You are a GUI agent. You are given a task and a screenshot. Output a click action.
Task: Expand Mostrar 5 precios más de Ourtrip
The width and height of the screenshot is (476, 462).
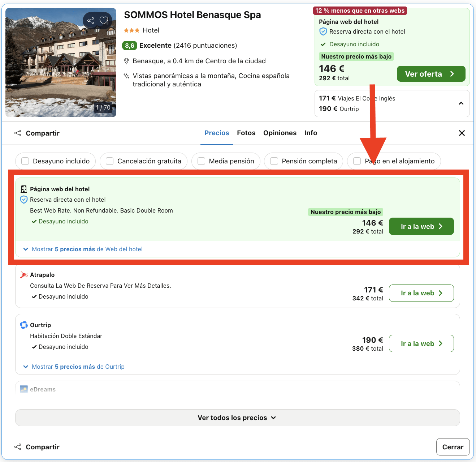74,367
